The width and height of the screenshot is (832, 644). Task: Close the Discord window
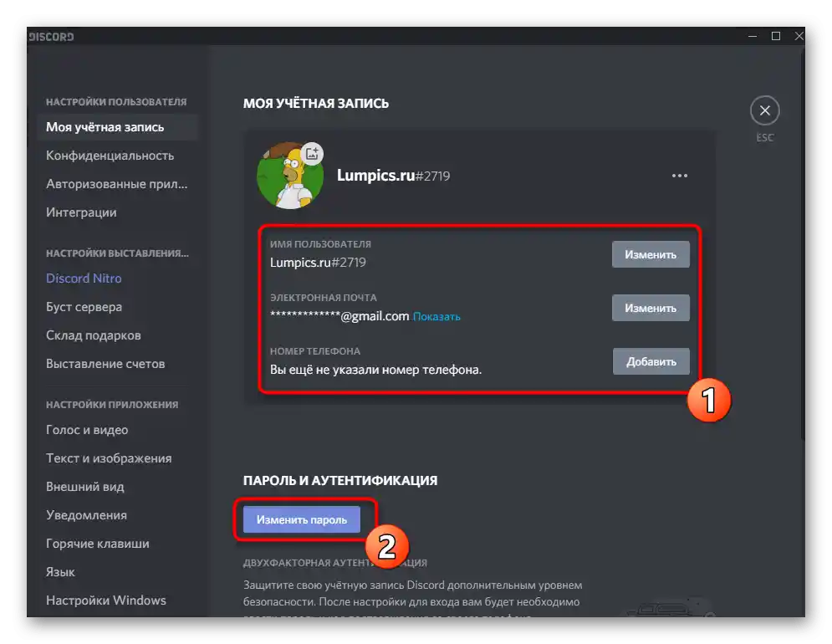pyautogui.click(x=799, y=36)
